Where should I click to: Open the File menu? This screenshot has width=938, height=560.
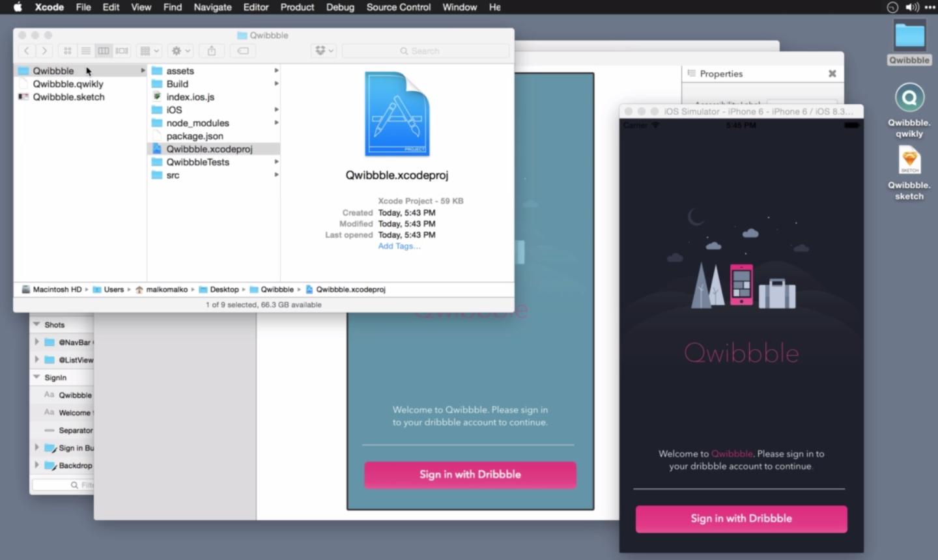(x=83, y=7)
